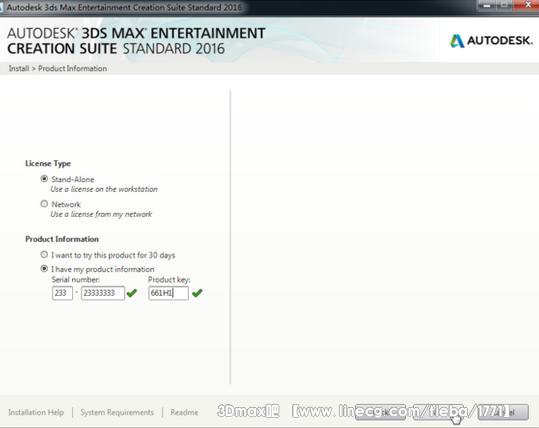Open the Installation Help link
The image size is (539, 428).
point(36,412)
